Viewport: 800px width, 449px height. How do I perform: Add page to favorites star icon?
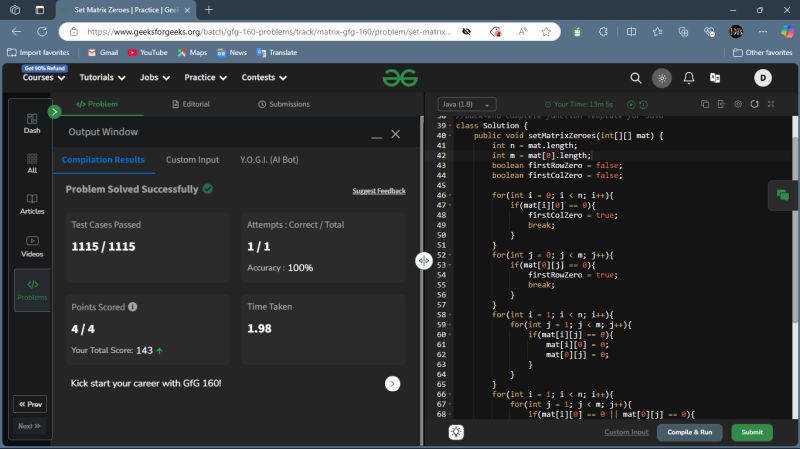(546, 32)
